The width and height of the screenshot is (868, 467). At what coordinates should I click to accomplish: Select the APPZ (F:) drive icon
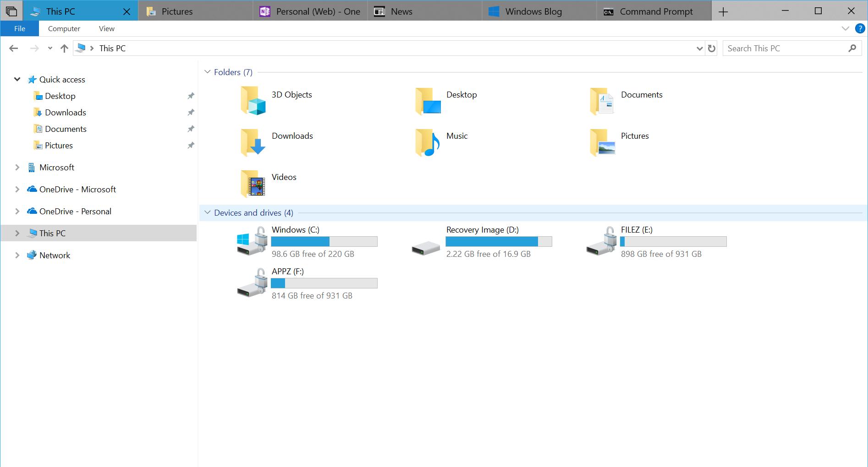(x=252, y=283)
